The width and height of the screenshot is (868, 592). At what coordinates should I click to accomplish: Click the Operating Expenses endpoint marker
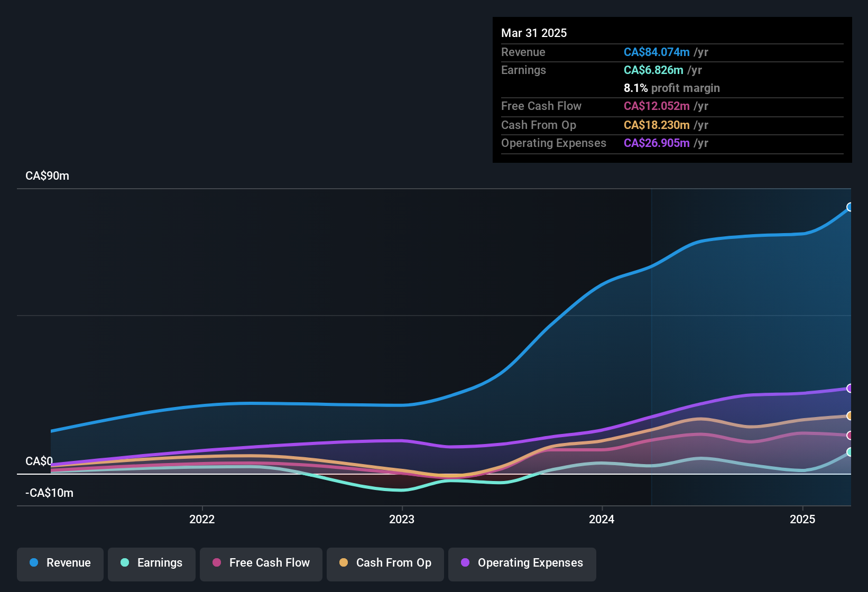[x=850, y=388]
